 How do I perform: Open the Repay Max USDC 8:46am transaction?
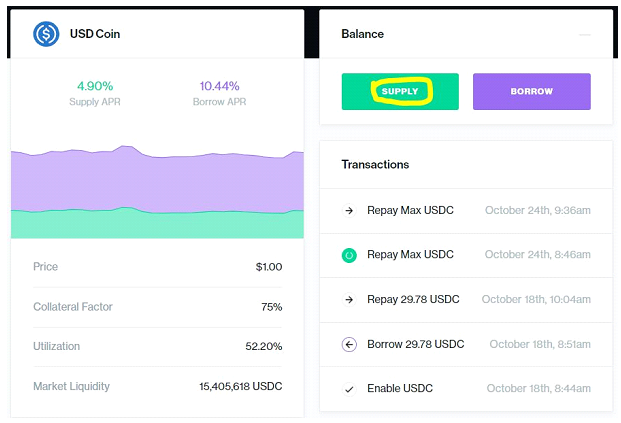(410, 255)
